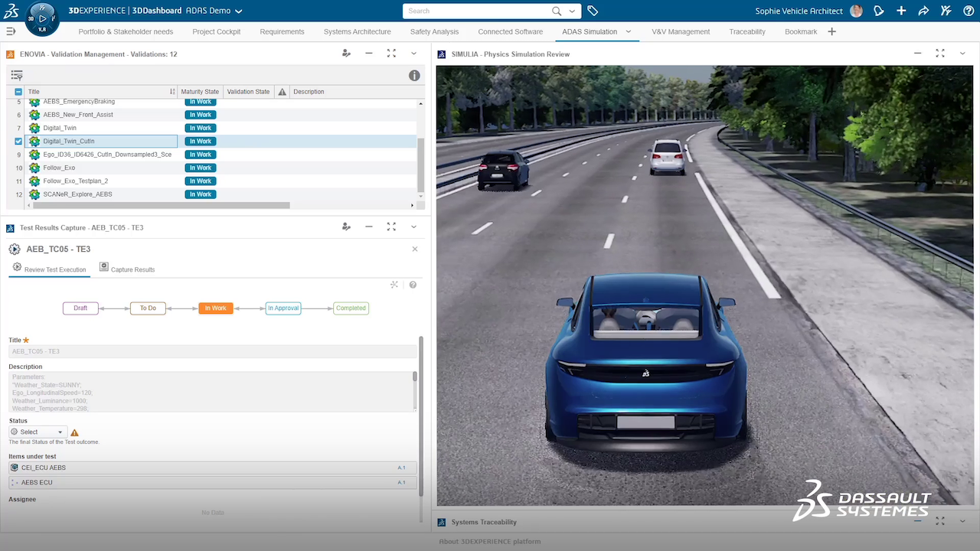Open the community collaboration icon

pos(946,11)
